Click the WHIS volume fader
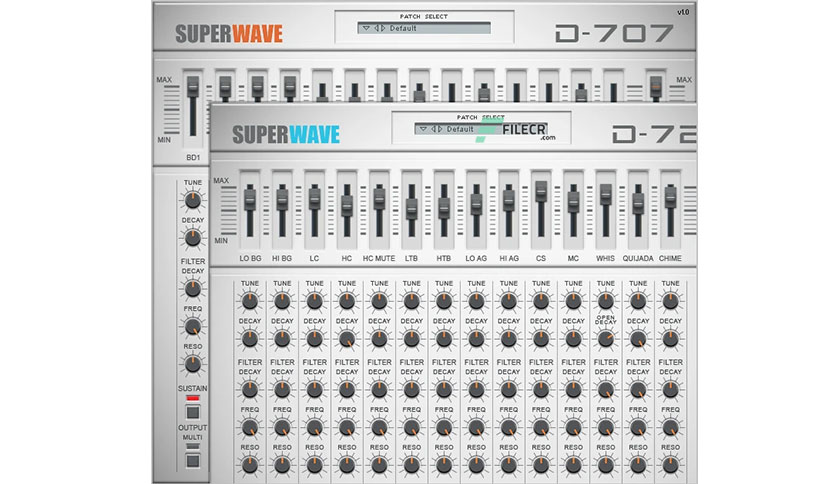836x484 pixels. click(606, 195)
